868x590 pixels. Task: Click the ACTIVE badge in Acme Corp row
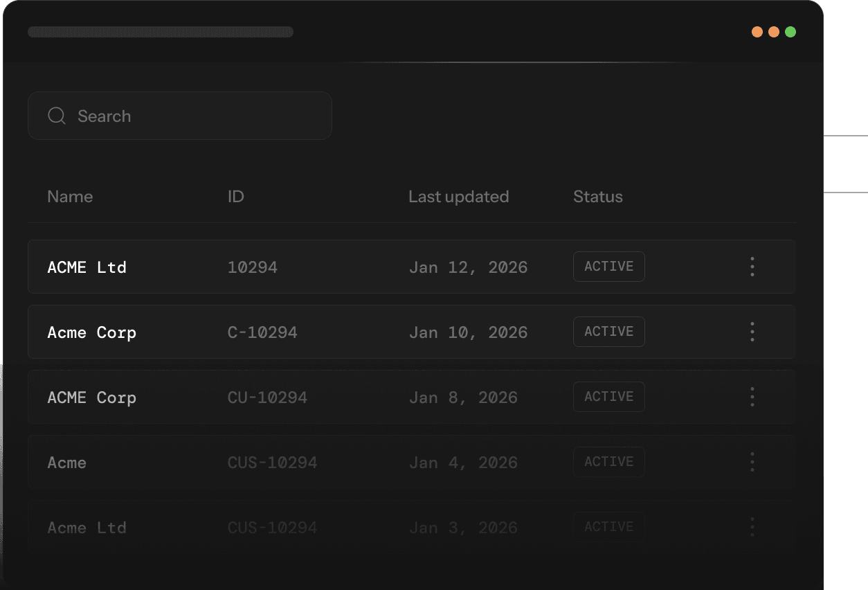coord(608,332)
